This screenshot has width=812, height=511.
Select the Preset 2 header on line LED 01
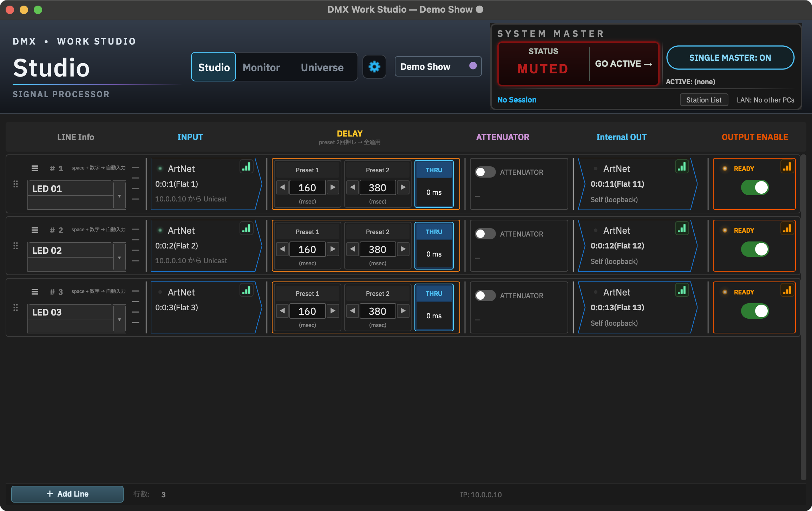378,170
